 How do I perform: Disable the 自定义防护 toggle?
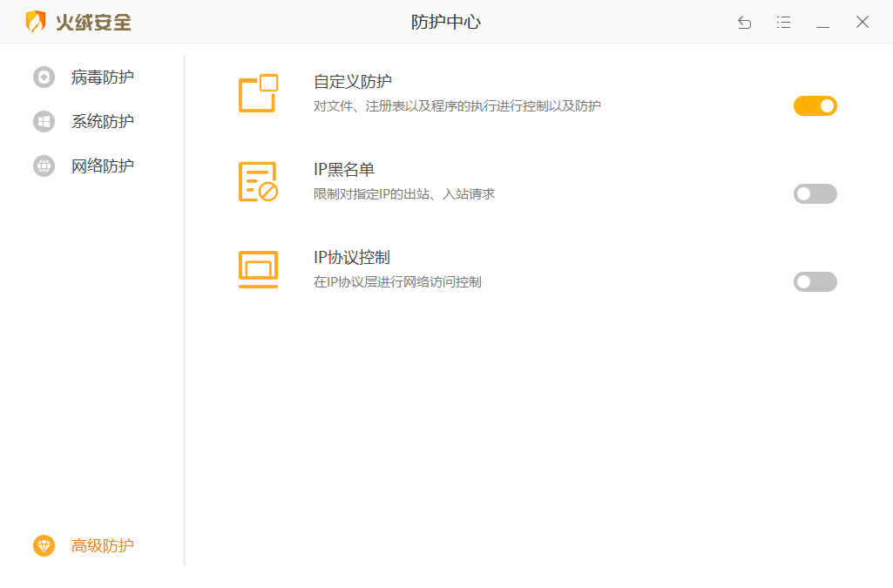(815, 106)
